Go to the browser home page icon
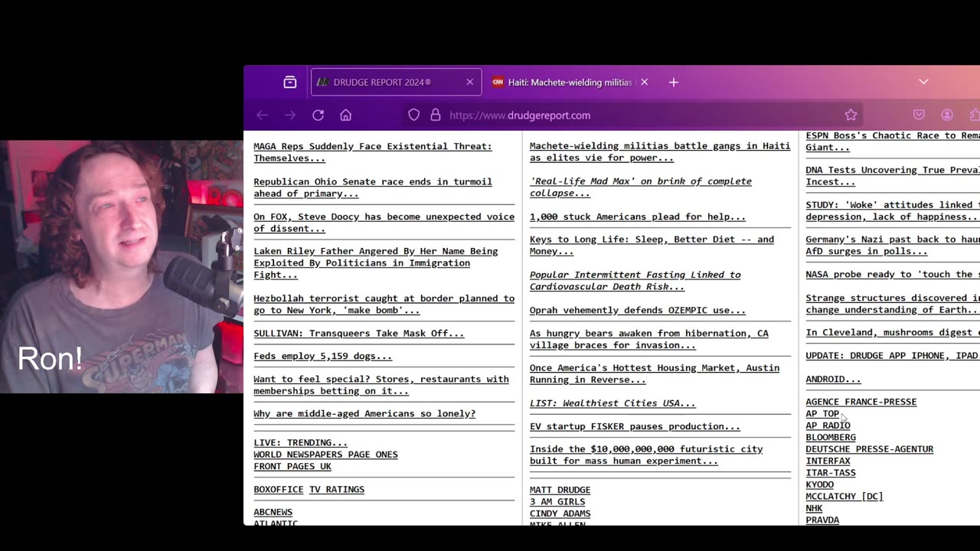The width and height of the screenshot is (980, 551). [346, 115]
